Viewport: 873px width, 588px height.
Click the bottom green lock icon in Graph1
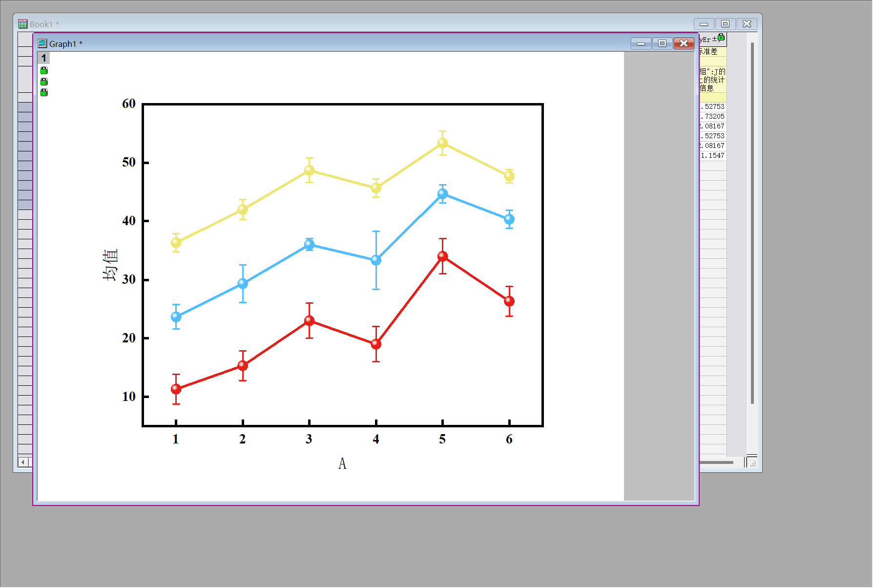coord(44,92)
